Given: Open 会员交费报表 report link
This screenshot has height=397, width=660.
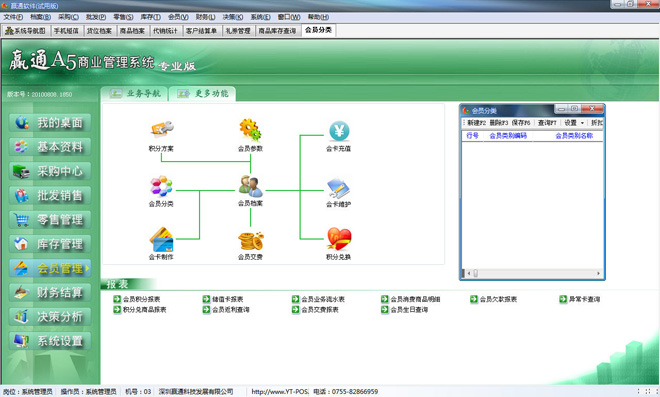Looking at the screenshot, I should point(320,309).
